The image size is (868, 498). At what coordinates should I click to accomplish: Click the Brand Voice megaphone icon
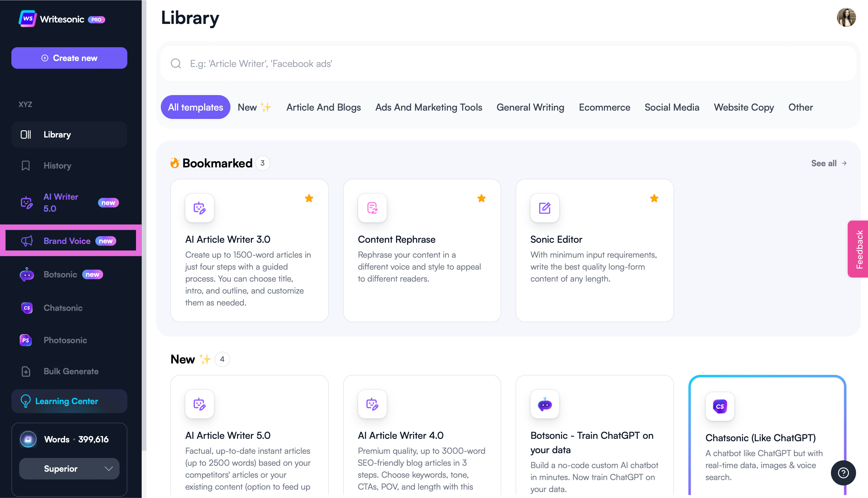click(27, 241)
